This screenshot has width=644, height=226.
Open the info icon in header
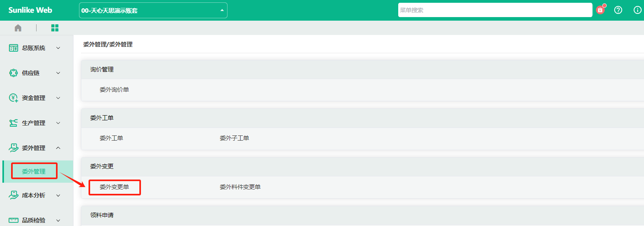click(x=637, y=10)
